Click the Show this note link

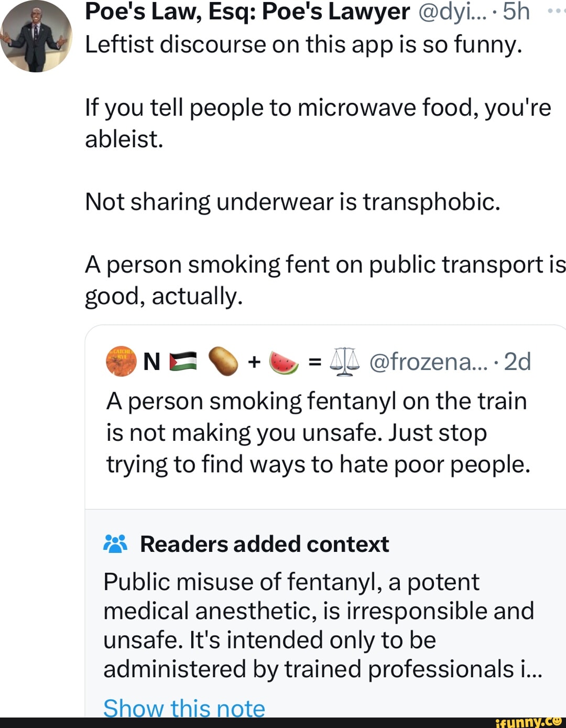[x=184, y=708]
